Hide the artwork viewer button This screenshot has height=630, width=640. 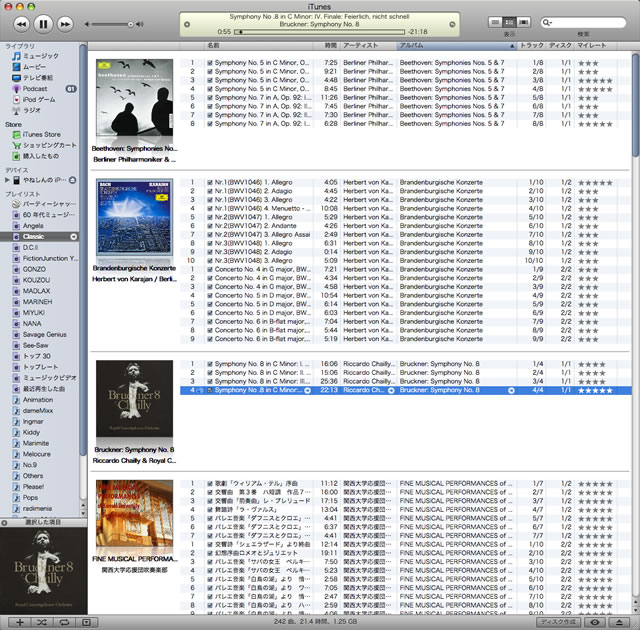pyautogui.click(x=86, y=622)
